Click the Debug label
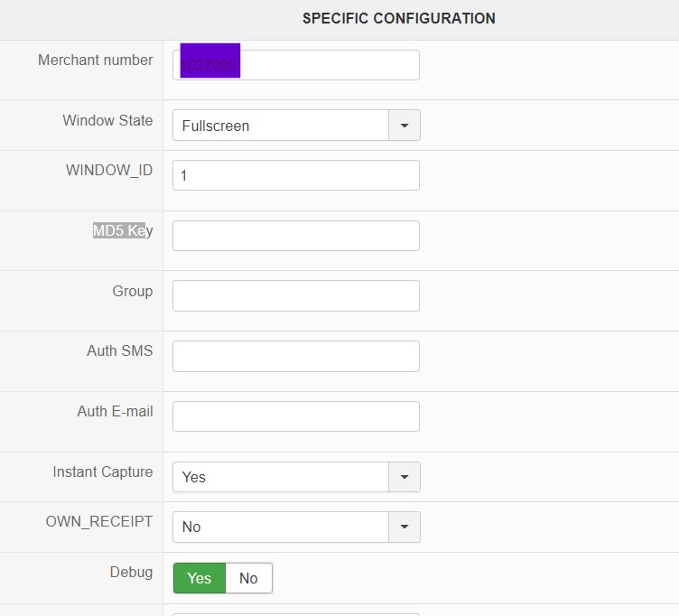Image resolution: width=679 pixels, height=616 pixels. (131, 572)
